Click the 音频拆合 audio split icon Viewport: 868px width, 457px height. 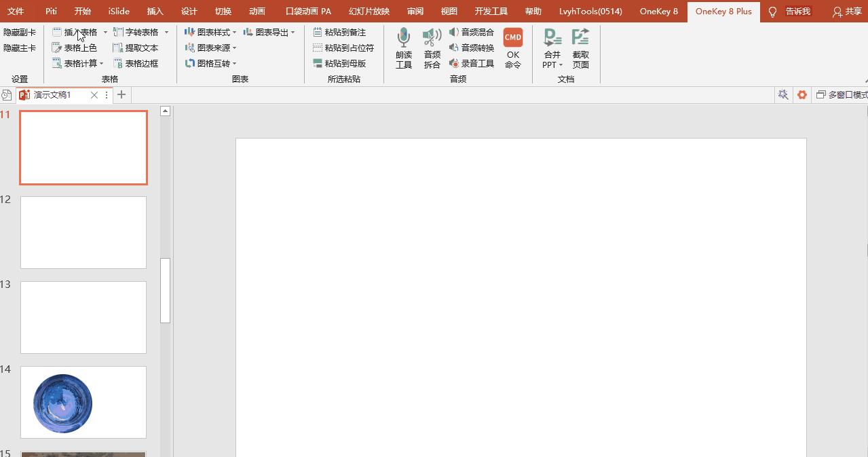432,48
